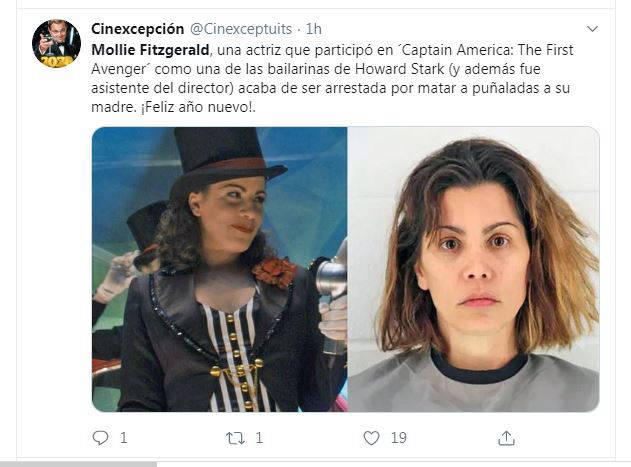
Task: Click the bold Mollie Fitzgerald text
Action: pos(151,50)
